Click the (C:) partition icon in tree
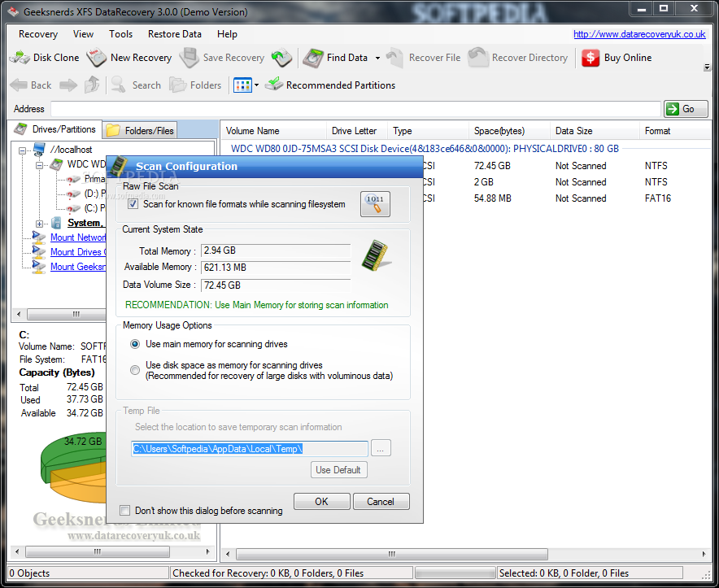 73,208
